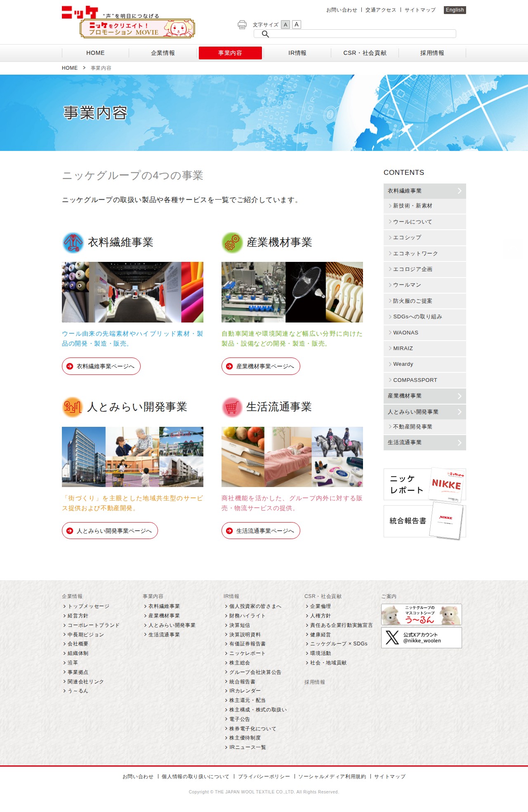528x812 pixels.
Task: Open 事業内容 navigation tab
Action: (230, 53)
